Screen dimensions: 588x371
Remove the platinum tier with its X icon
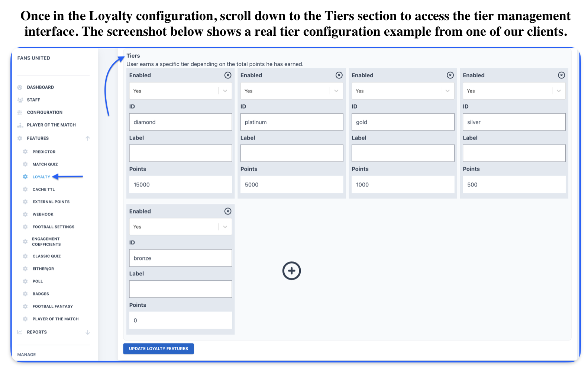[339, 75]
